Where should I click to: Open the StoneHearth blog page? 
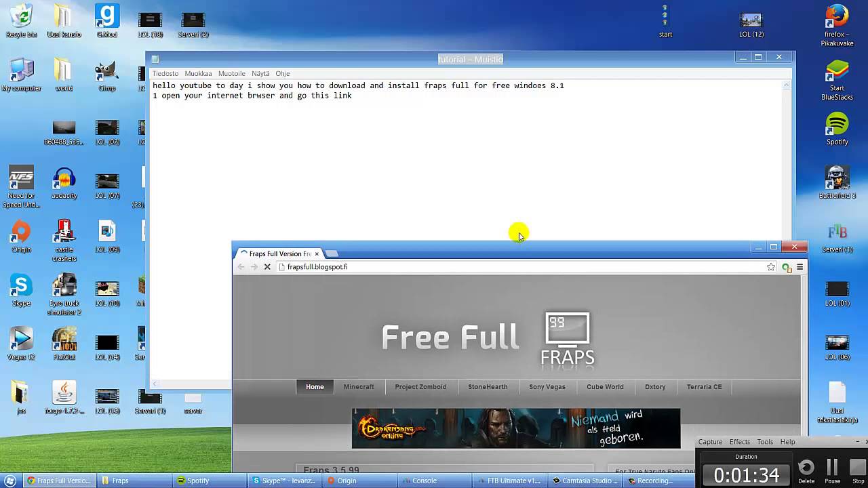pyautogui.click(x=488, y=387)
